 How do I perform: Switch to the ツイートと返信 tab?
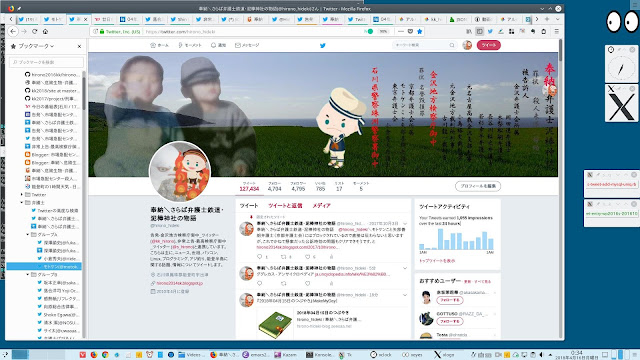[285, 206]
